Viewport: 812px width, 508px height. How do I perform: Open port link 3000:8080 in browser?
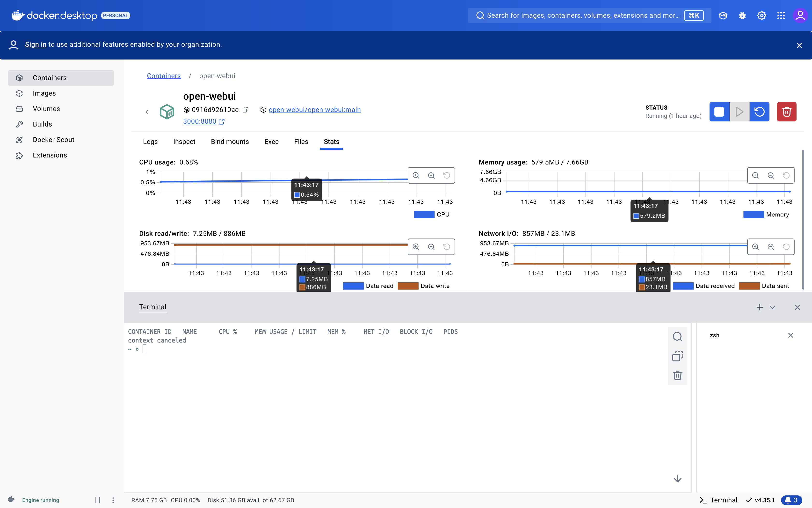coord(204,121)
